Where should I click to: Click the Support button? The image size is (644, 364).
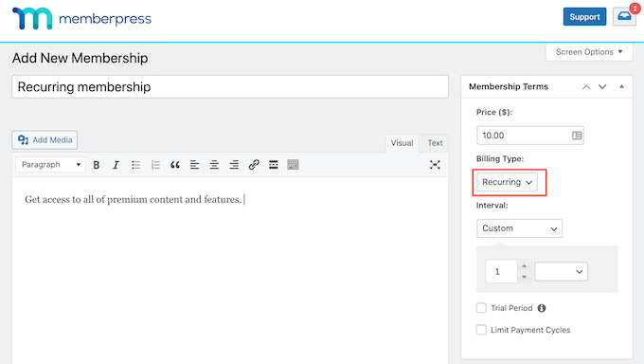click(x=584, y=17)
